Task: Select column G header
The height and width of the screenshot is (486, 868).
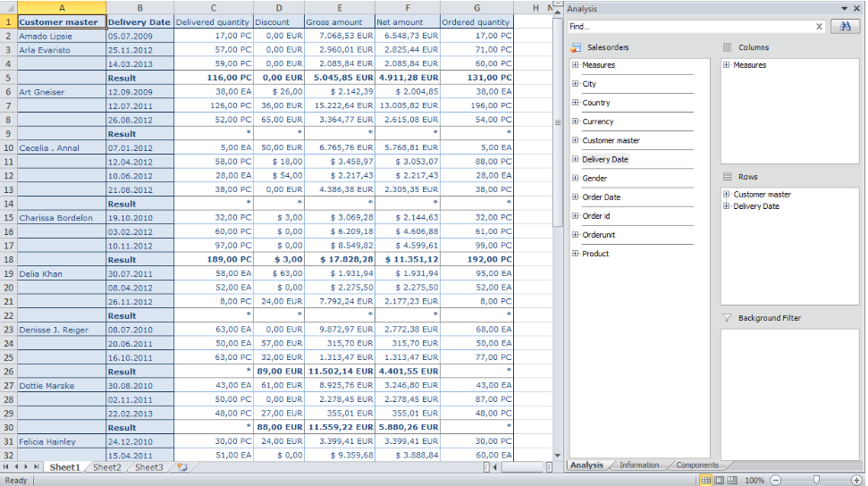Action: (476, 8)
